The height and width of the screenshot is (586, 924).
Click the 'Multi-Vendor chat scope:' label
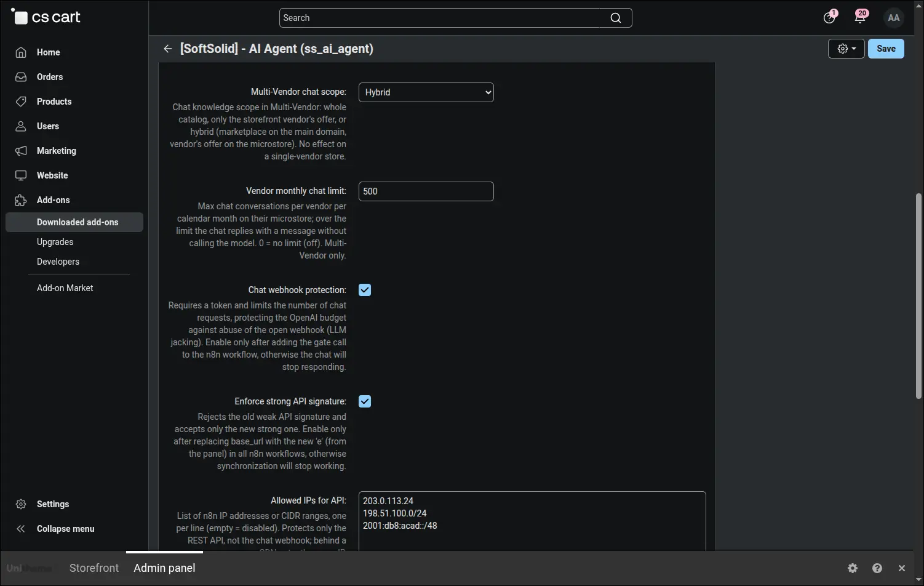[x=298, y=92]
